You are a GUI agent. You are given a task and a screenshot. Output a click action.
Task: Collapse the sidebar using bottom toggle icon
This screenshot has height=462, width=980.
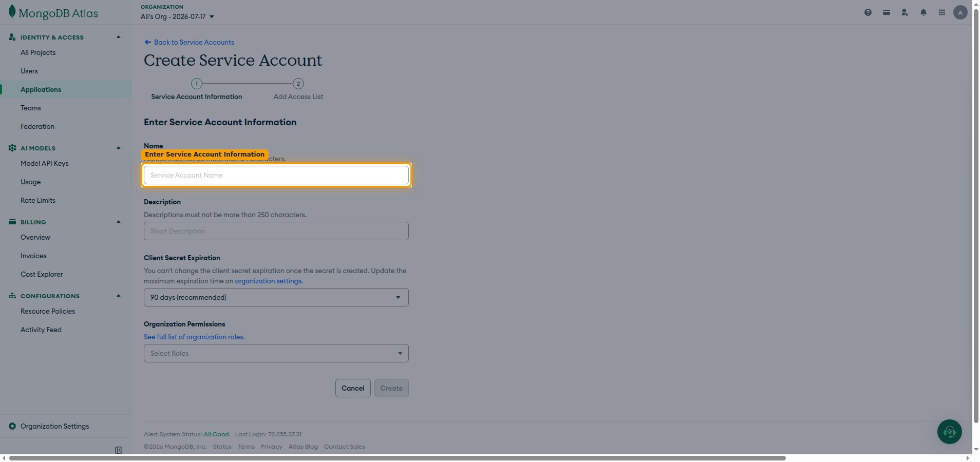[x=119, y=450]
